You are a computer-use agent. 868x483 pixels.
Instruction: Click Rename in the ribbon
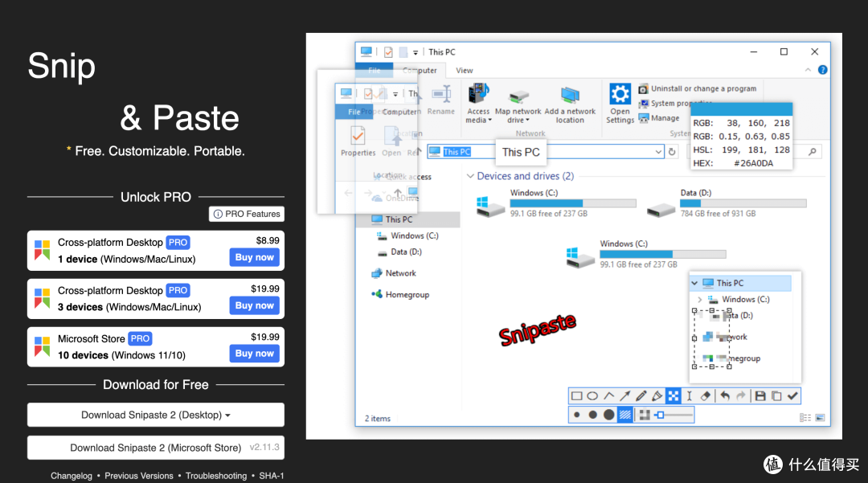pyautogui.click(x=441, y=100)
